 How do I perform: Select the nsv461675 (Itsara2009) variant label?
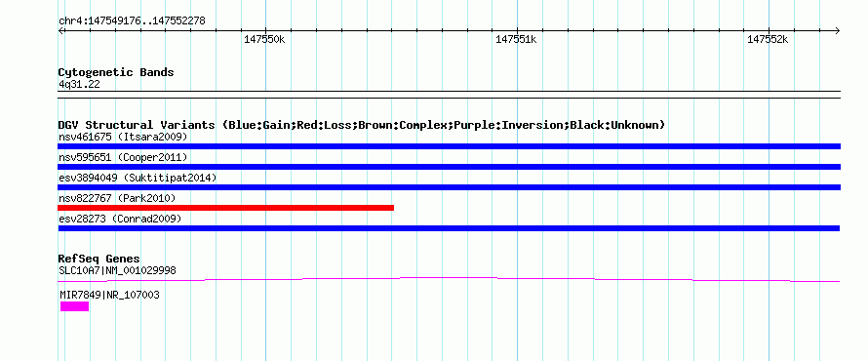point(123,137)
